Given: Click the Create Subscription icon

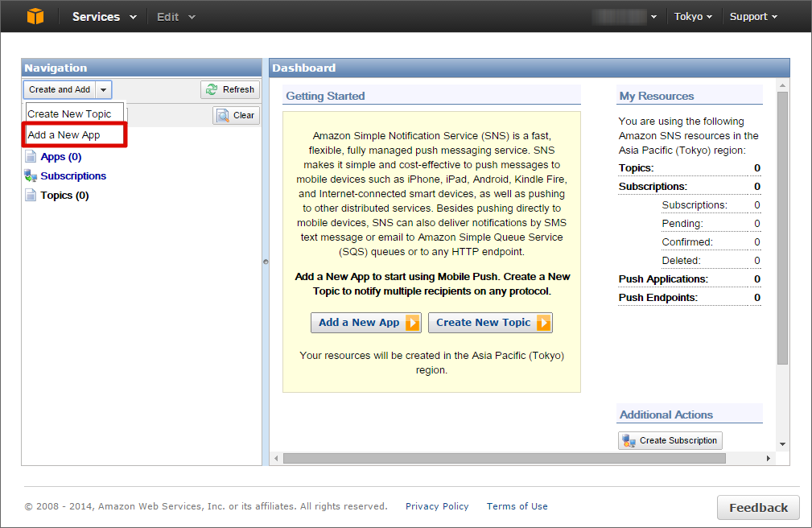Looking at the screenshot, I should (x=629, y=441).
